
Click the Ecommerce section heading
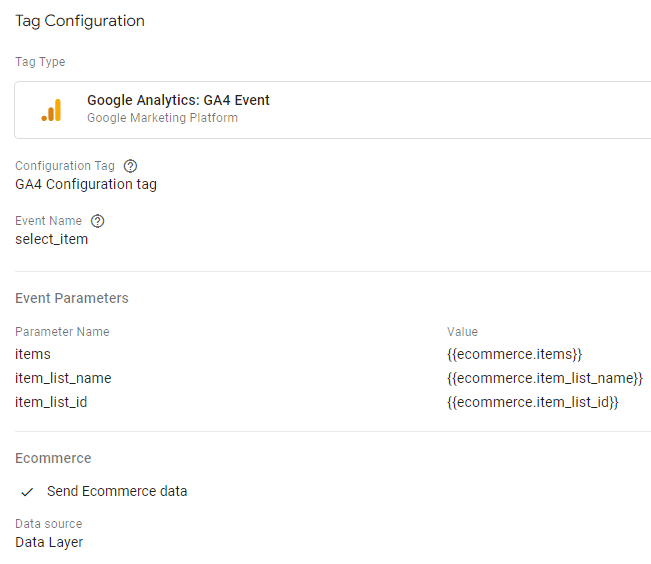pyautogui.click(x=53, y=458)
